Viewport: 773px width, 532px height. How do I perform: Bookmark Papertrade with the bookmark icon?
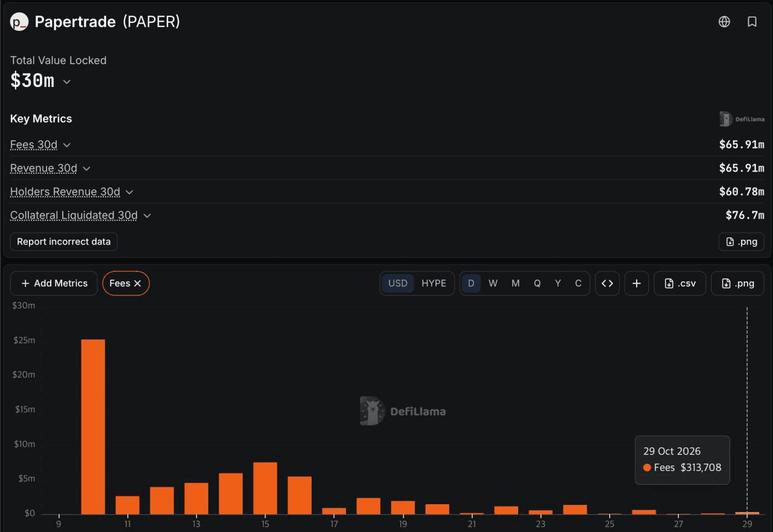click(x=752, y=22)
